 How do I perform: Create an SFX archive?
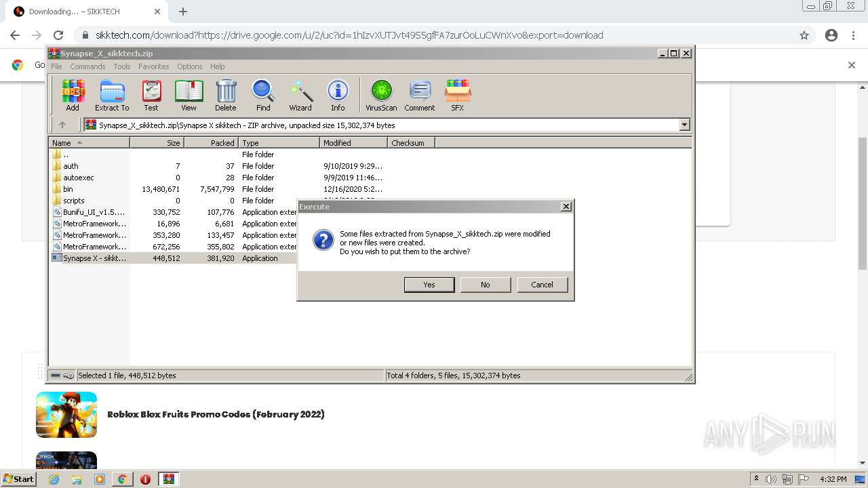coord(458,95)
